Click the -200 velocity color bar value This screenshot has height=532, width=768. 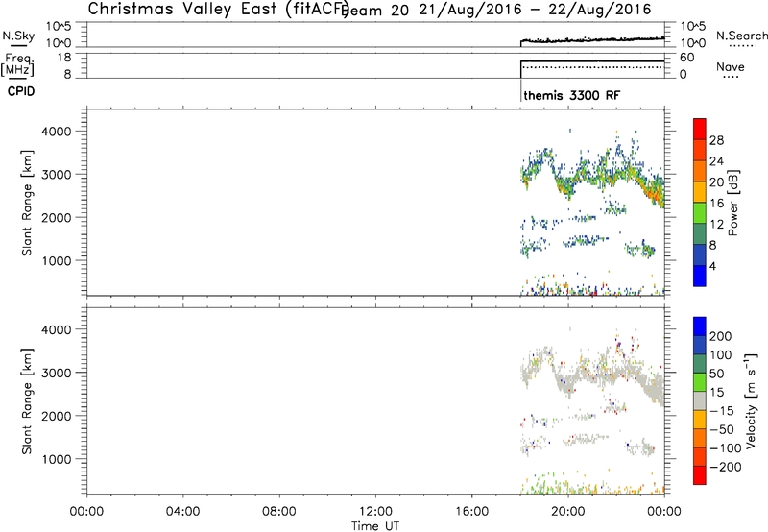point(726,467)
